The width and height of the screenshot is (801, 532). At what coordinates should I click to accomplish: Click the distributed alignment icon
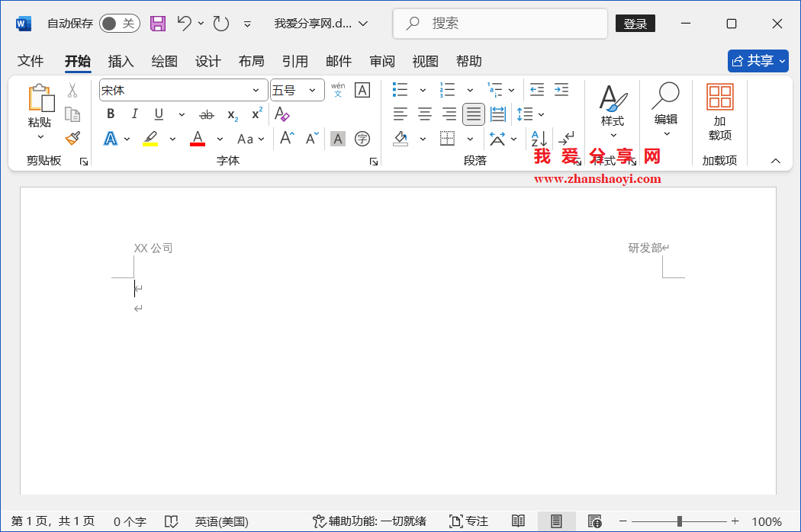click(x=498, y=114)
